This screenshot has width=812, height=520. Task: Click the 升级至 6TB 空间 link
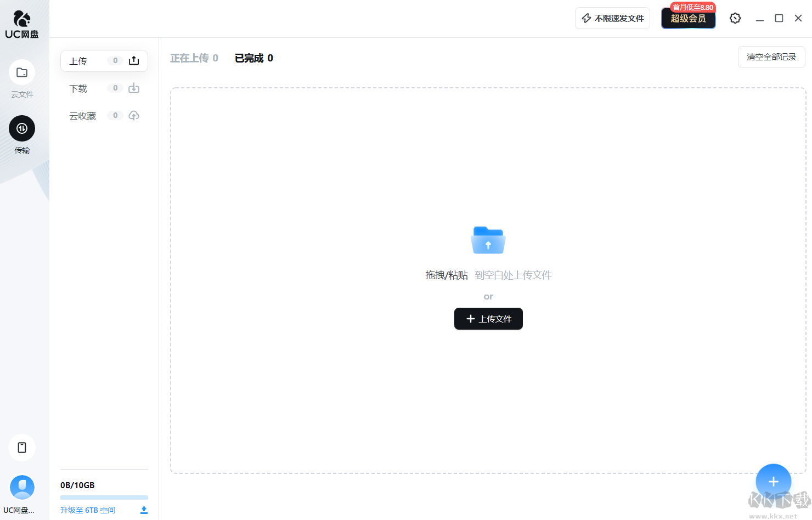tap(87, 510)
